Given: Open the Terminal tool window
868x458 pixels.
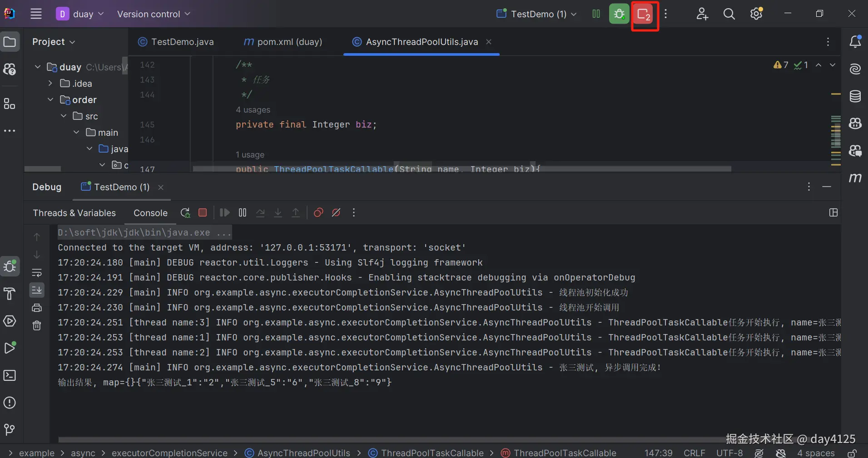Looking at the screenshot, I should [x=10, y=375].
